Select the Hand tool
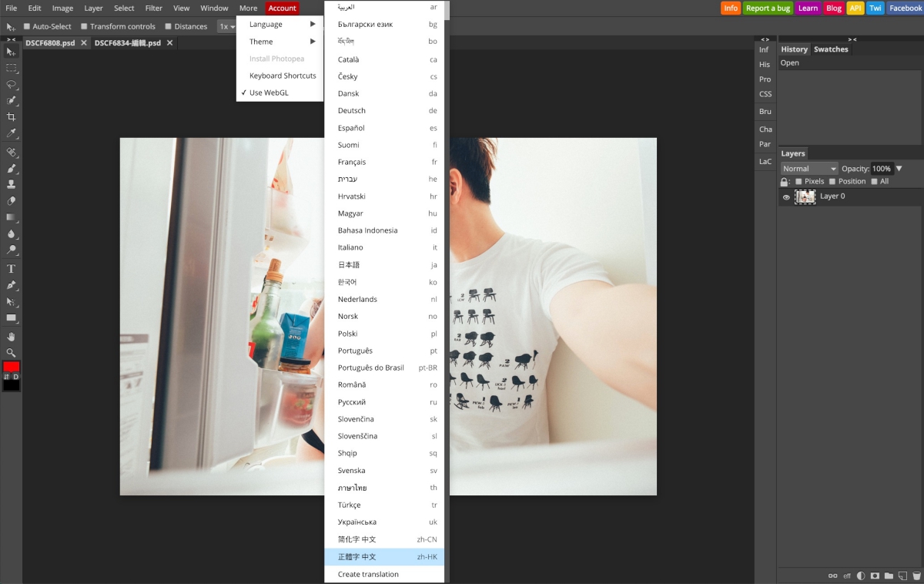Image resolution: width=924 pixels, height=584 pixels. tap(11, 337)
